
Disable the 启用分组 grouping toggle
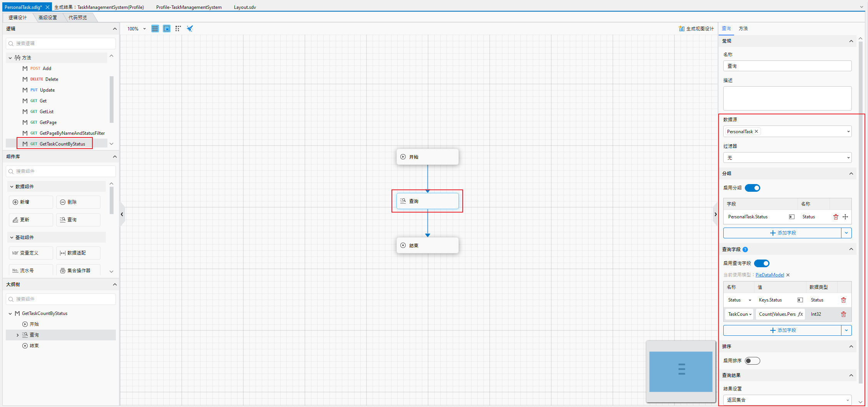(x=753, y=188)
